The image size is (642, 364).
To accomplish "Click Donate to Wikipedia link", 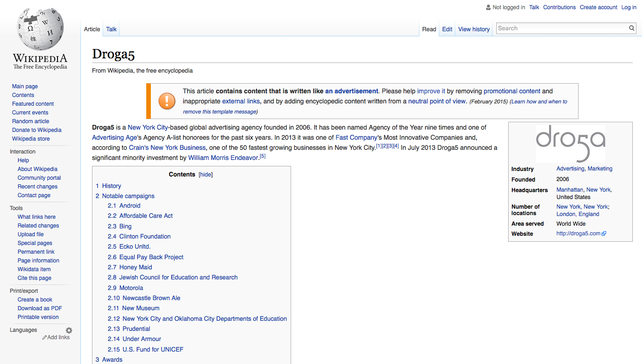I will tap(37, 130).
